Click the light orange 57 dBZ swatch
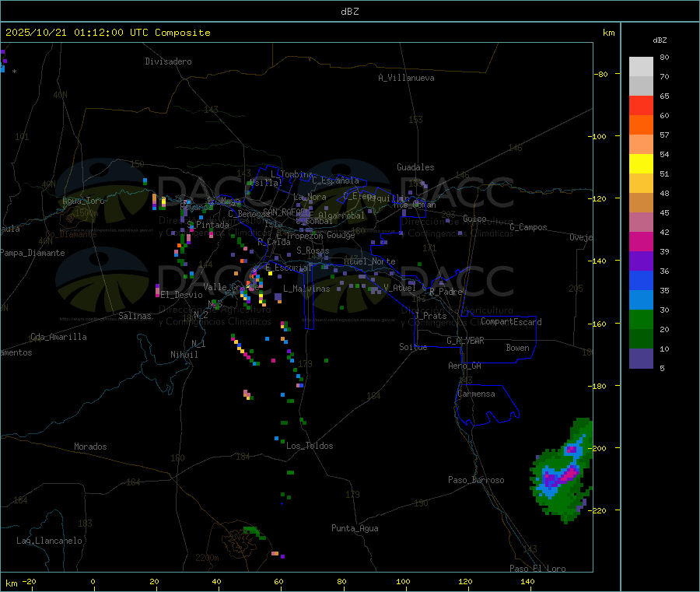Screen dimensions: 700x592 [x=641, y=145]
